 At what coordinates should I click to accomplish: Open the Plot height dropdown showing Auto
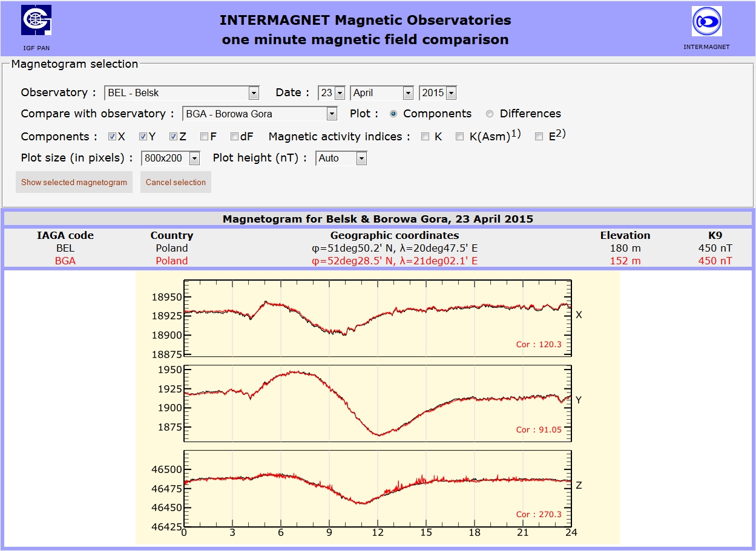pyautogui.click(x=341, y=158)
